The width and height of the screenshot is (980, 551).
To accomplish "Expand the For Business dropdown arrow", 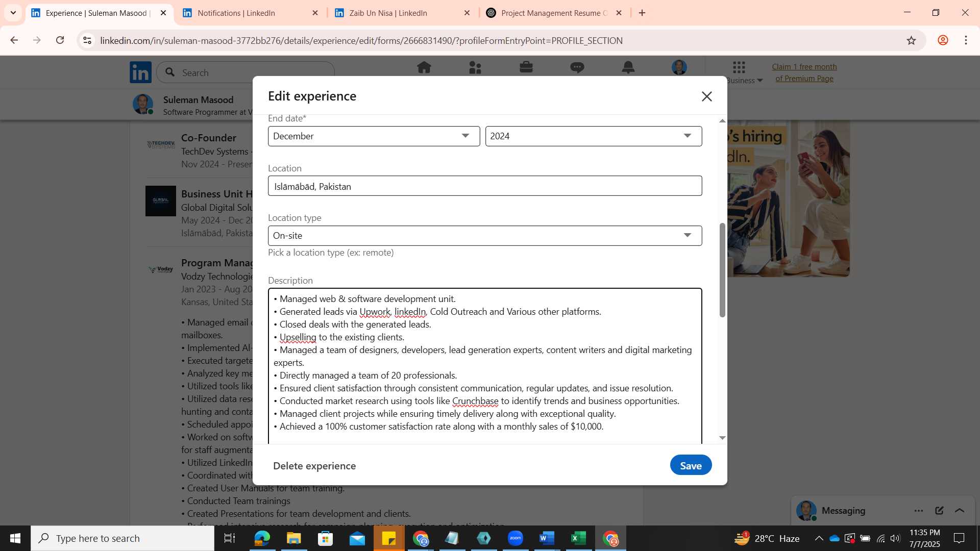I will (760, 81).
